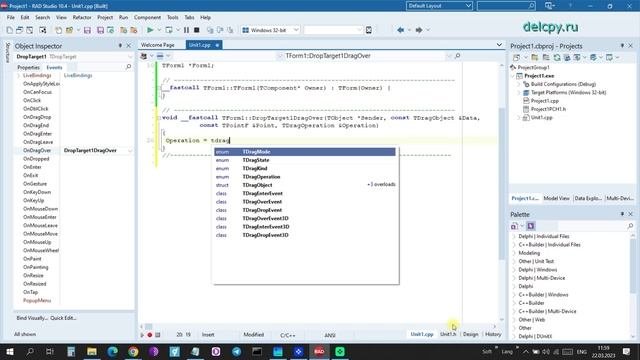Click the RAD Studio taskbar icon
Screen dimensions: 640x360
coord(319,351)
